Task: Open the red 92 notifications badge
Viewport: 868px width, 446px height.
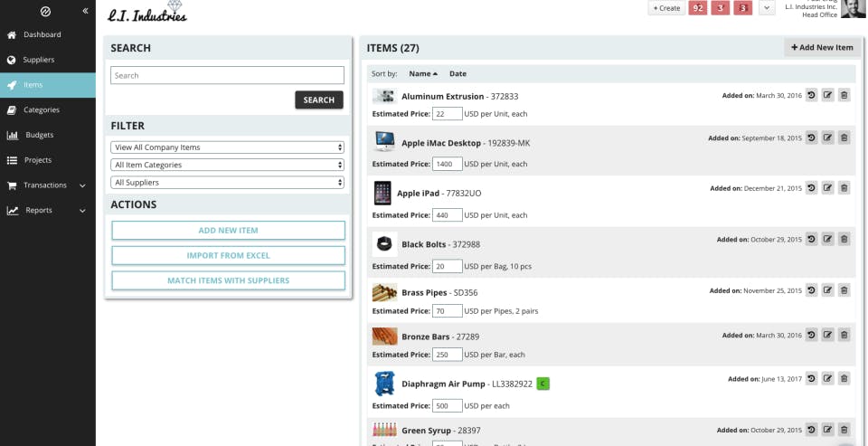Action: [x=698, y=8]
